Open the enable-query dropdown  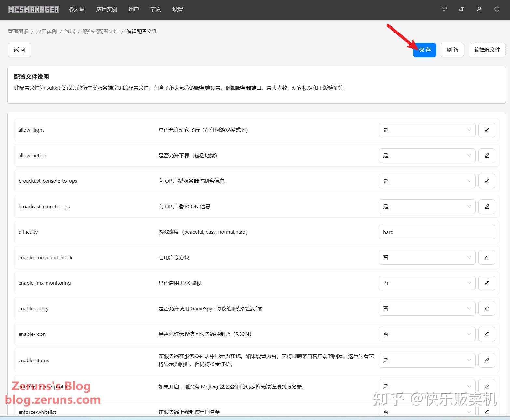[x=427, y=308]
